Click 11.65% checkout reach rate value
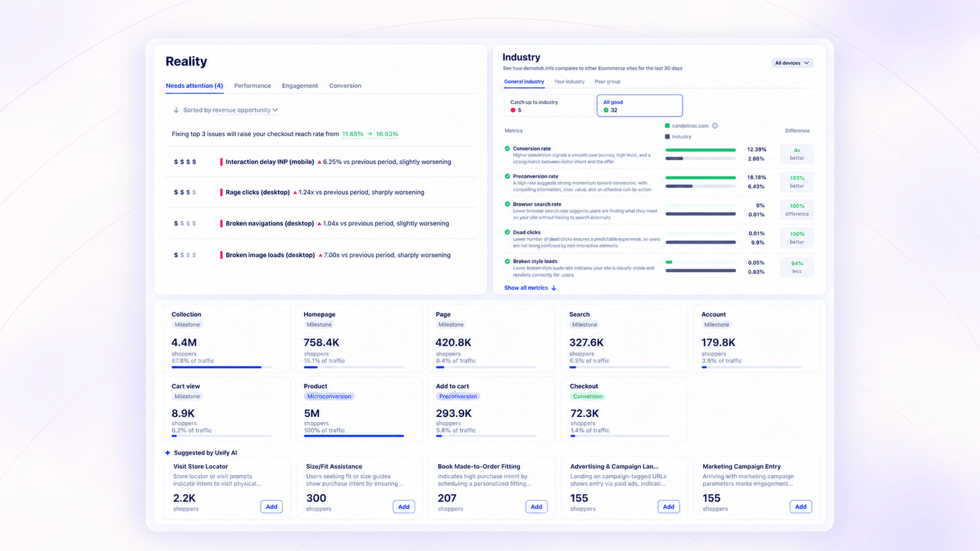The image size is (980, 551). pos(353,134)
